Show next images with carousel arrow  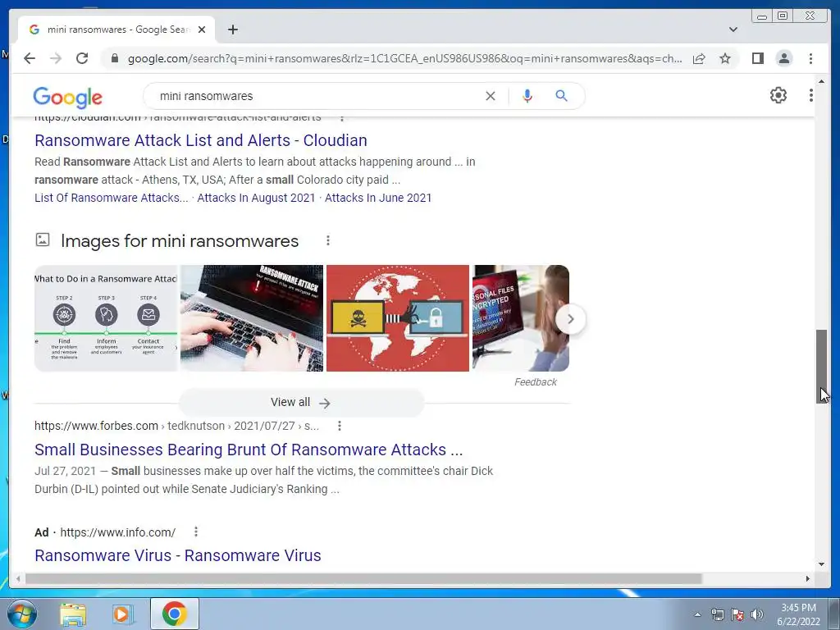(571, 319)
